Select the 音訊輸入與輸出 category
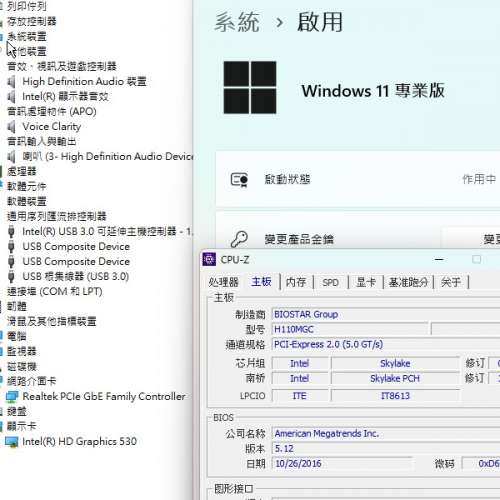Image resolution: width=500 pixels, height=500 pixels. pos(42,141)
